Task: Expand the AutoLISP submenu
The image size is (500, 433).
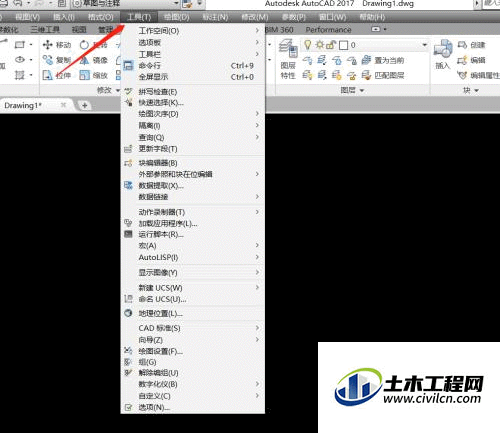Action: point(193,257)
